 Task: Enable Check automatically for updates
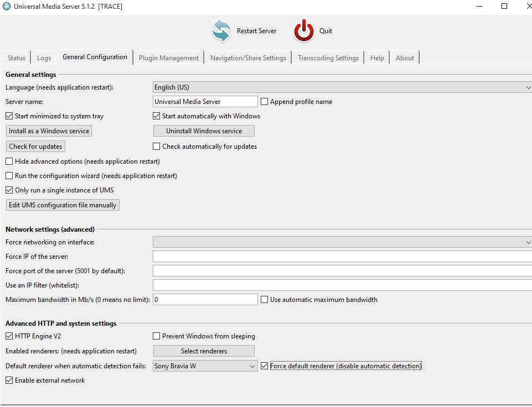(157, 147)
